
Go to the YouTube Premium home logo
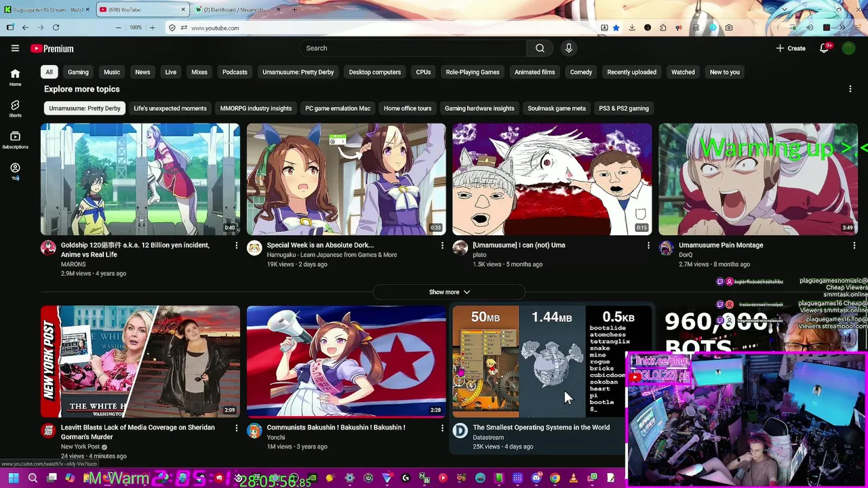pyautogui.click(x=52, y=48)
